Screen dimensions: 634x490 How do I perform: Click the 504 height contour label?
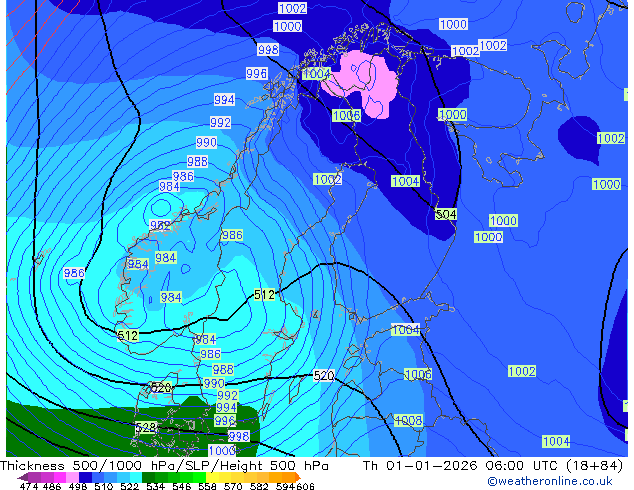[x=446, y=214]
